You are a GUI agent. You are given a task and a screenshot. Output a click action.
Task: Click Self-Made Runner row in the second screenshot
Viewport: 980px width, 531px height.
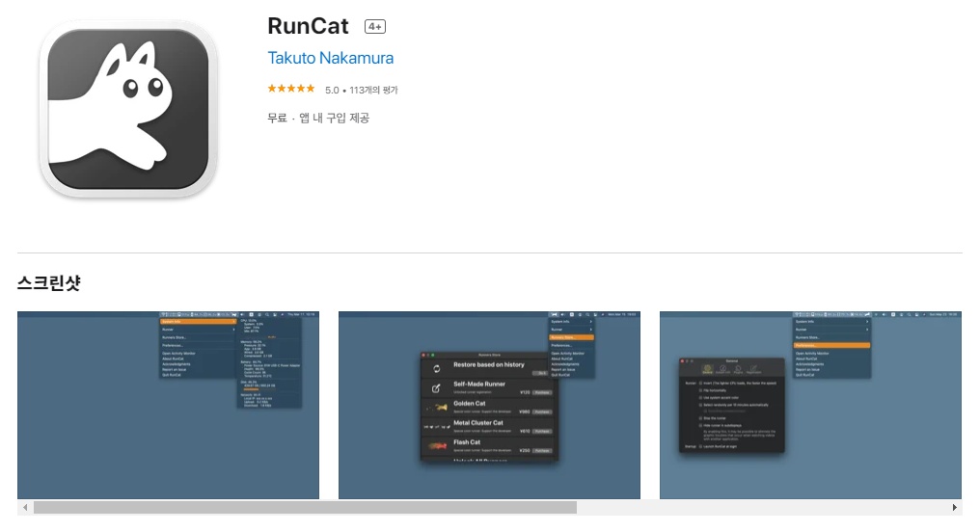tap(489, 387)
